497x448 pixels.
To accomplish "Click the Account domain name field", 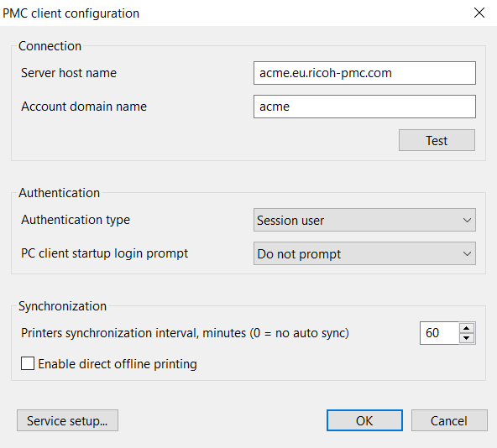I will click(x=364, y=107).
